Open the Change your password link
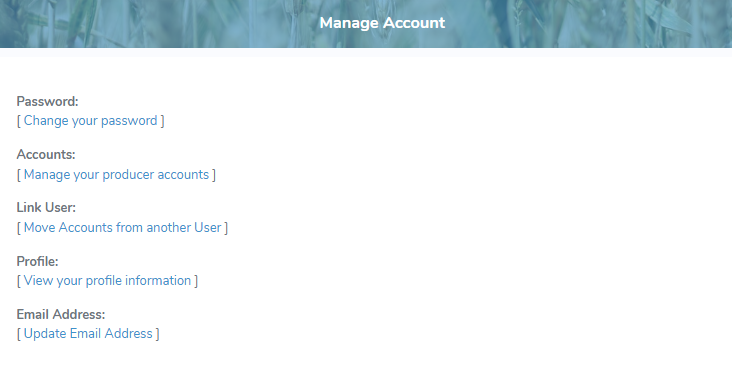This screenshot has width=732, height=378. click(x=91, y=121)
